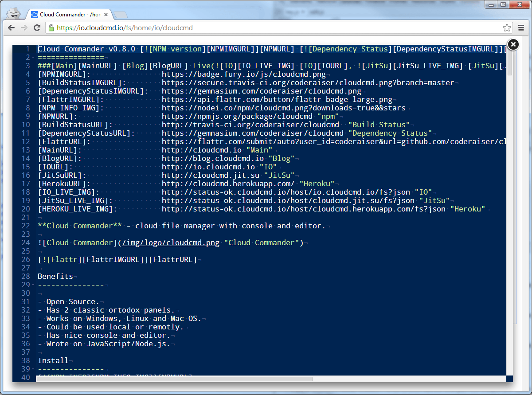Click the **Cloud Commander** text on line 22
This screenshot has height=399, width=532.
80,226
